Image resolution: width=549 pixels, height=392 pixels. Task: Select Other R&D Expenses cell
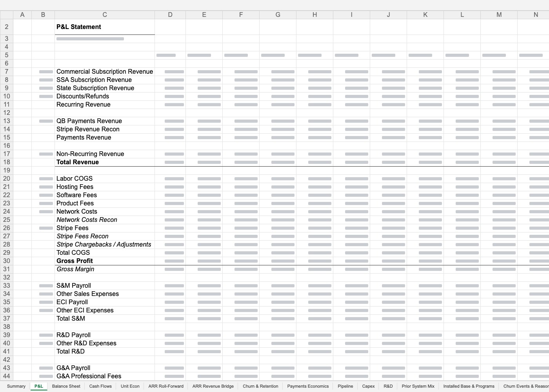click(x=105, y=343)
